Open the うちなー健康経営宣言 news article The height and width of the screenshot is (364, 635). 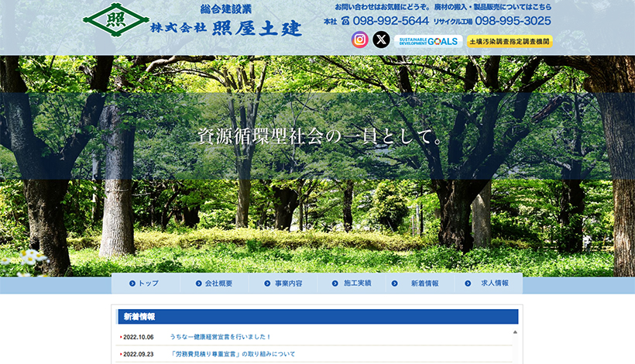(x=221, y=337)
